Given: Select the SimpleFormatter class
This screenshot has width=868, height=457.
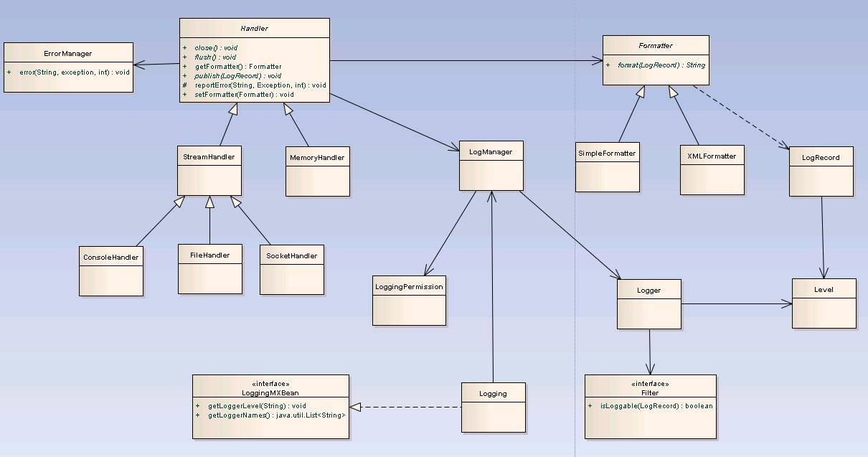Looking at the screenshot, I should pyautogui.click(x=607, y=167).
